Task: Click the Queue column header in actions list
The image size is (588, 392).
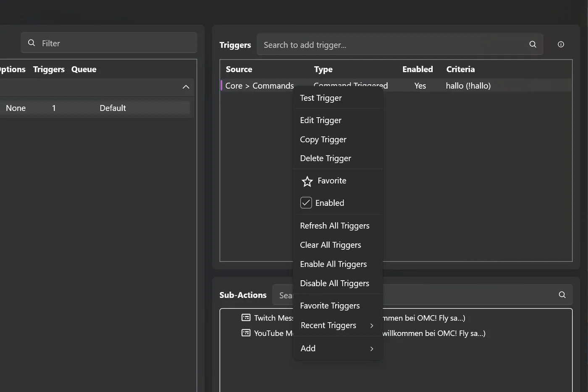Action: pos(84,69)
